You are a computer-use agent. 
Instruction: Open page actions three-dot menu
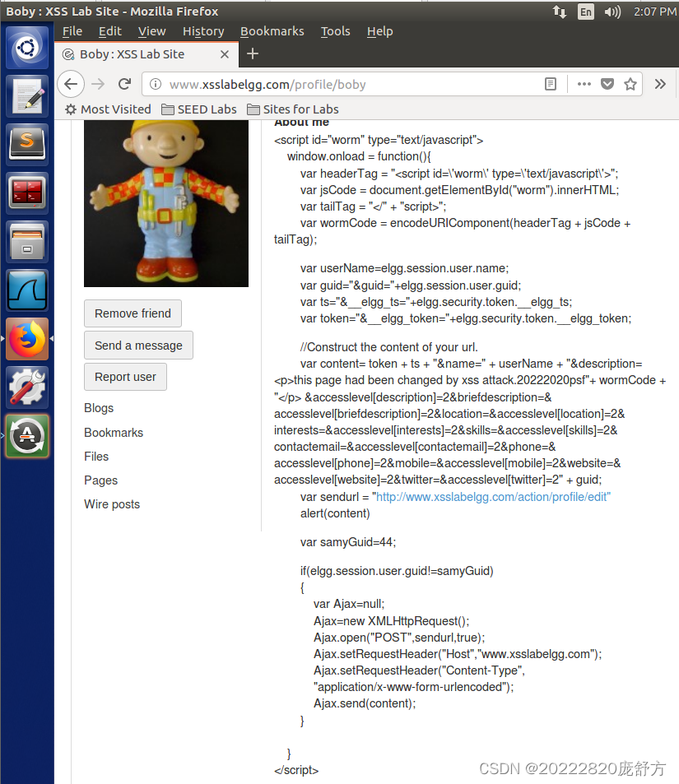584,84
